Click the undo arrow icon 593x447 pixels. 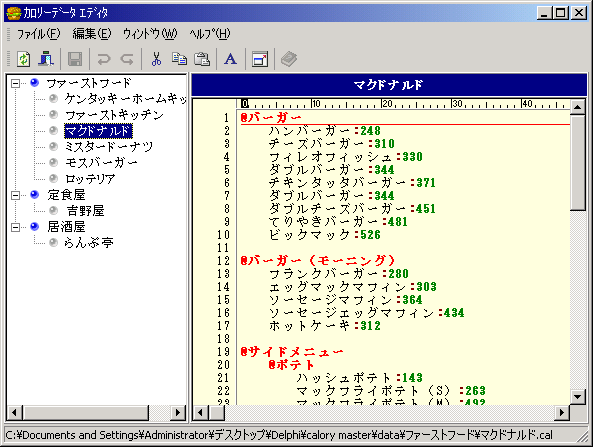pos(104,59)
